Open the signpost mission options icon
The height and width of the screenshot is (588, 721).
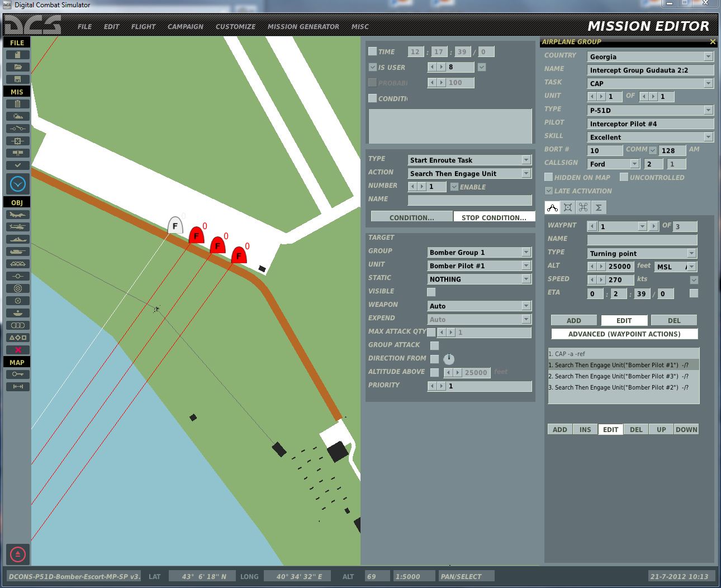[17, 153]
